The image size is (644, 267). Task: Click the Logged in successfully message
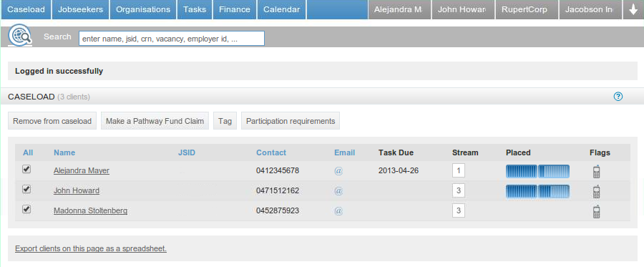click(x=59, y=71)
